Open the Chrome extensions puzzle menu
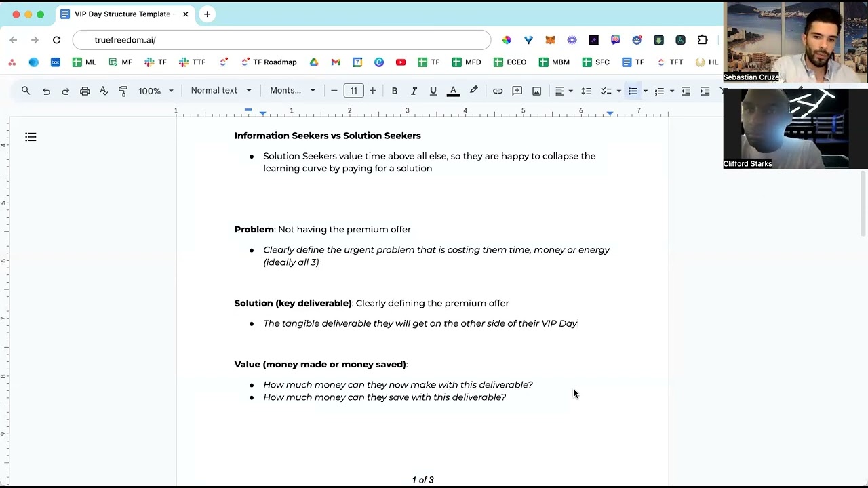This screenshot has height=488, width=868. [702, 40]
